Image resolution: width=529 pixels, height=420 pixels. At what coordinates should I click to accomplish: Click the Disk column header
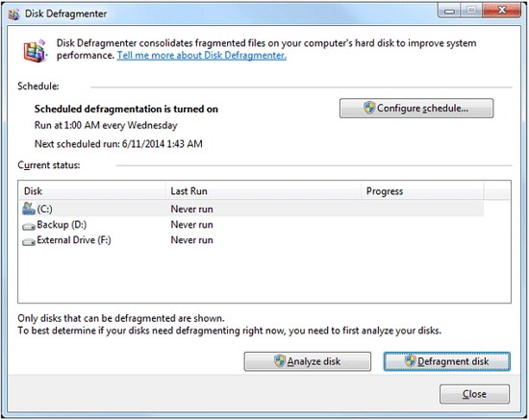tap(91, 191)
